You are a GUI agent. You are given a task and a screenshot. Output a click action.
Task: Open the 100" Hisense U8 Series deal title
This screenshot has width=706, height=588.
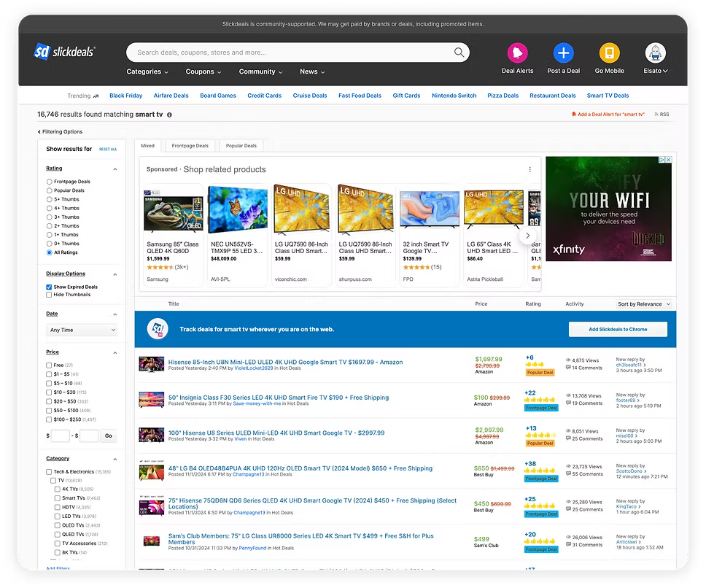(x=276, y=433)
